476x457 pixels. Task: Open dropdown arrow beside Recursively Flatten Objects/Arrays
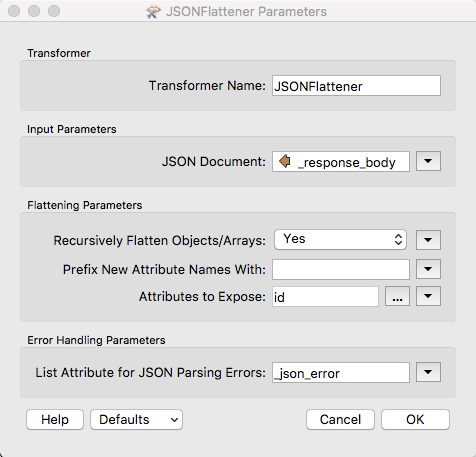(x=428, y=240)
